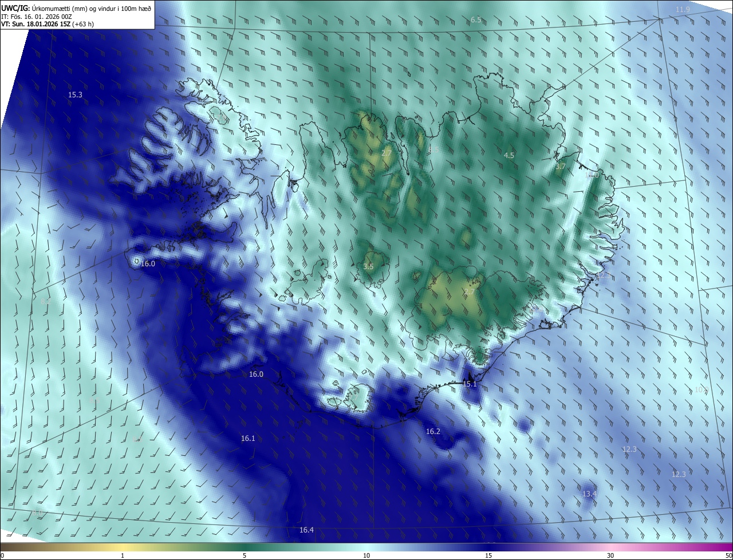Click the 16.2 value label over the sea
733x560 pixels.
pos(433,431)
